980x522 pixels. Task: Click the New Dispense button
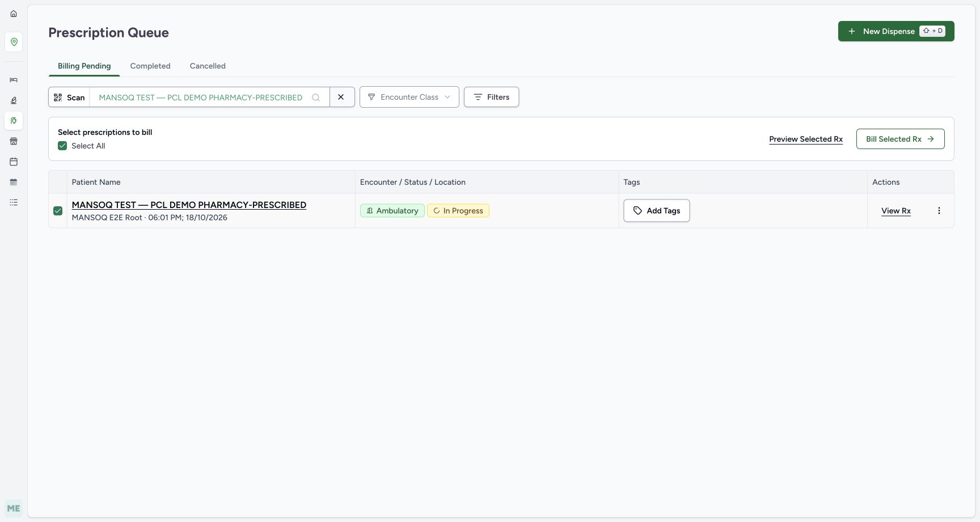point(896,31)
